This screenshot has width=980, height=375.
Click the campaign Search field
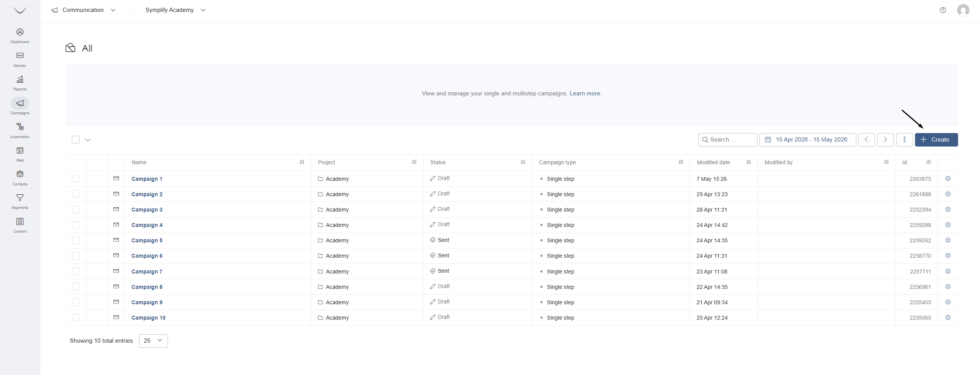coord(728,140)
